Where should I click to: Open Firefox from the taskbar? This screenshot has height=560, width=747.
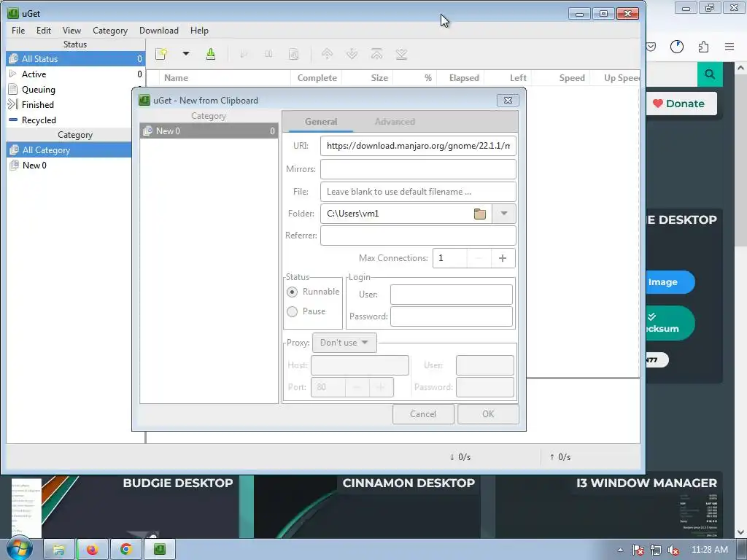coord(93,550)
